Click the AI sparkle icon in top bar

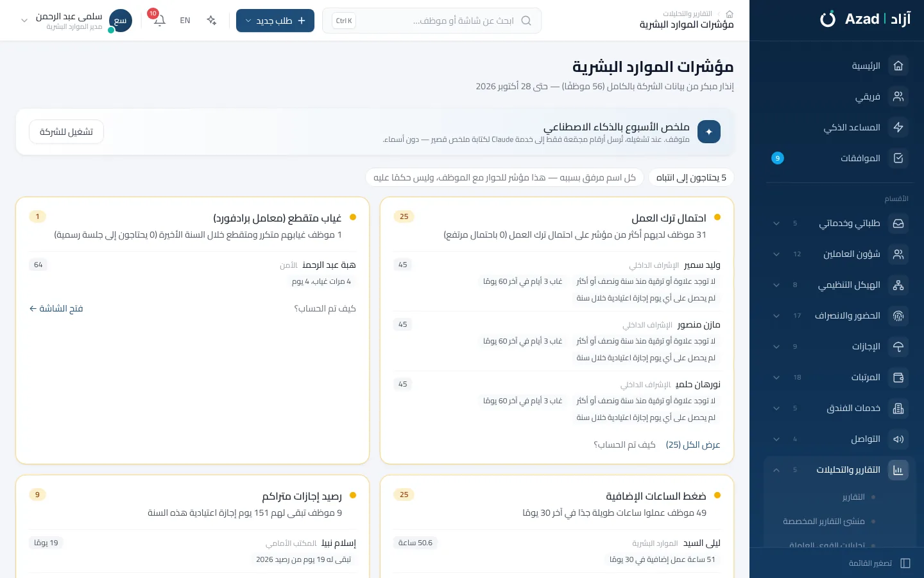212,21
